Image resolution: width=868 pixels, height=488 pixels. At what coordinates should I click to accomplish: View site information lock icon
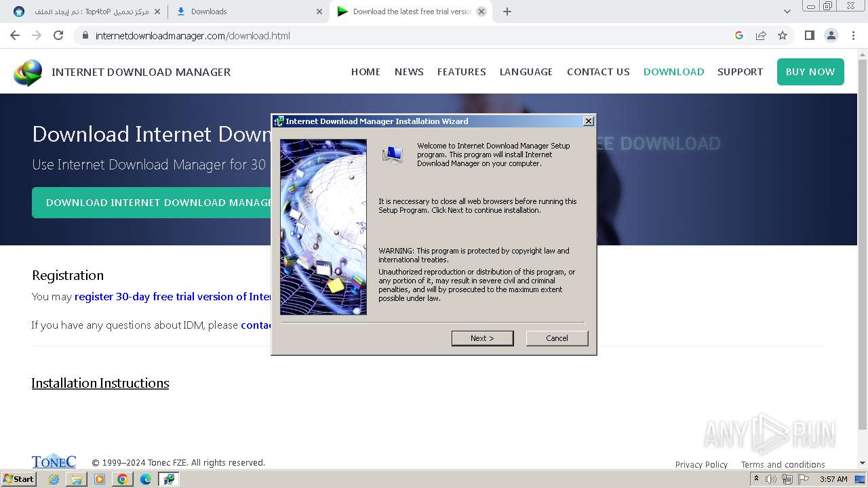(x=85, y=35)
